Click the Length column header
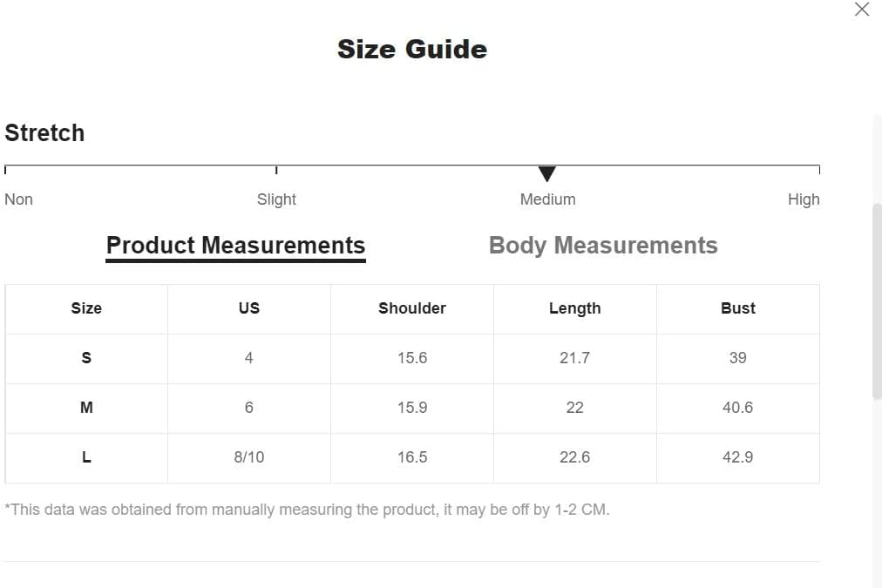The width and height of the screenshot is (882, 588). [574, 308]
